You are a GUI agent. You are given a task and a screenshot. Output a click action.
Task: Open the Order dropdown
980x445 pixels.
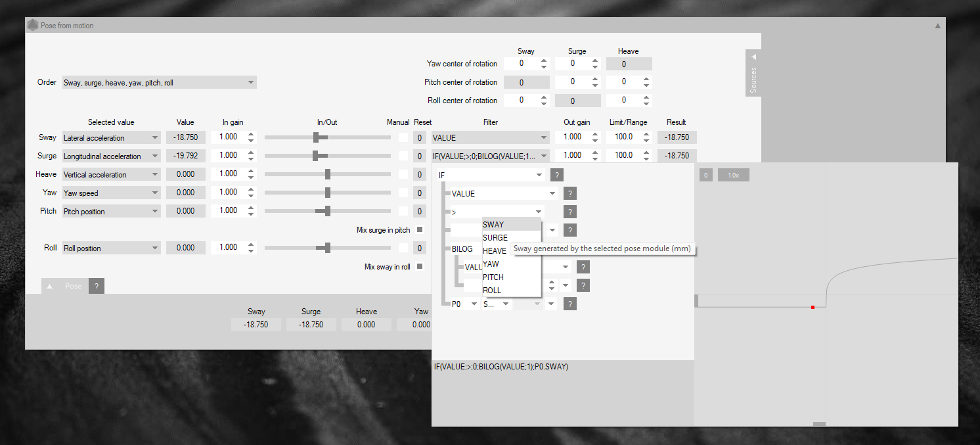coord(251,83)
